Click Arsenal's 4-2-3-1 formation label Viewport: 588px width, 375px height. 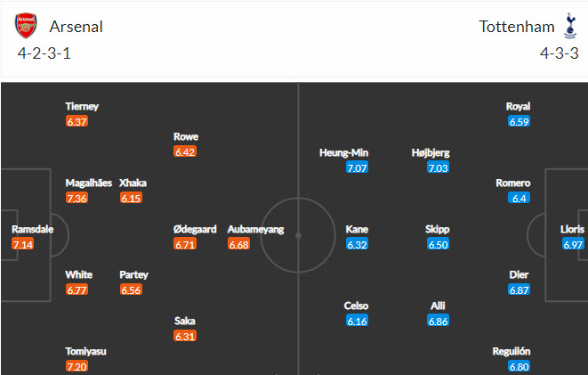(x=45, y=53)
